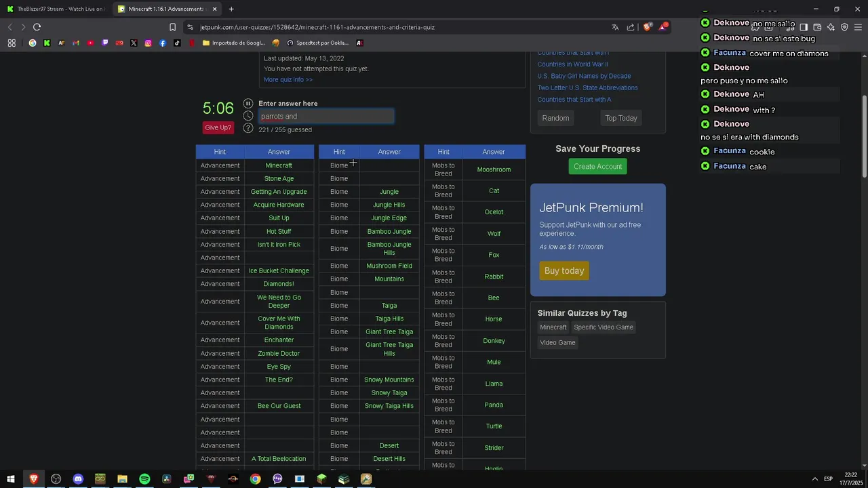Click the 'Isn't It Iron Pick' answer cell
The height and width of the screenshot is (488, 868).
pos(279,245)
